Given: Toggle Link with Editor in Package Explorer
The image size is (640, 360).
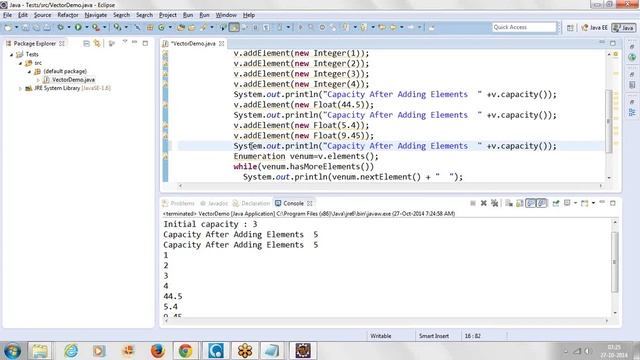Looking at the screenshot, I should [x=97, y=43].
